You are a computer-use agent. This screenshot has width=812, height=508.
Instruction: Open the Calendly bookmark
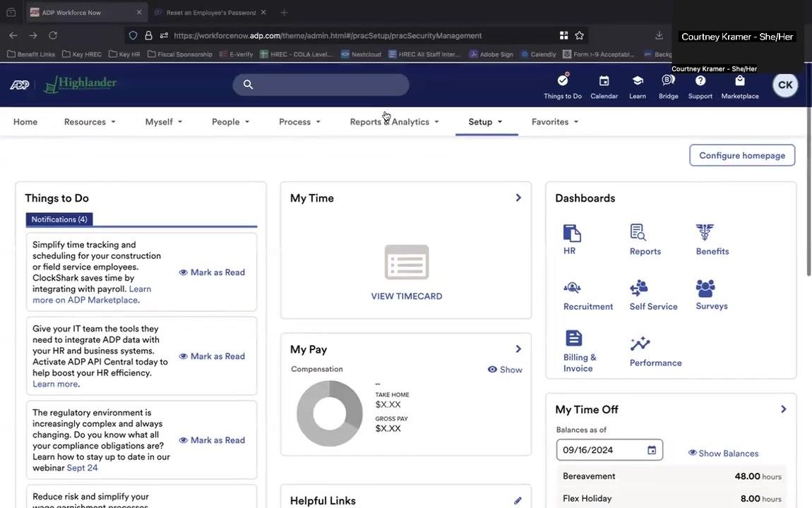pyautogui.click(x=538, y=54)
